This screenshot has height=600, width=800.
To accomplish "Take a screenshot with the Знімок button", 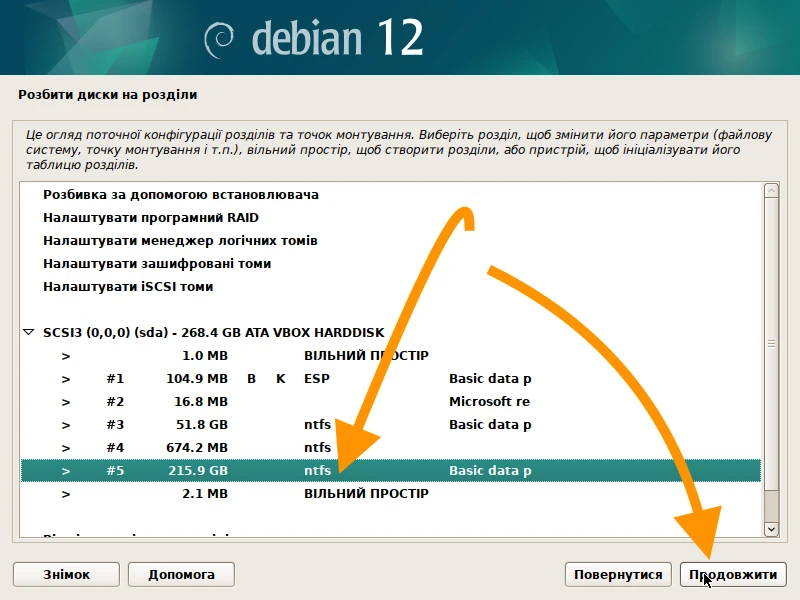I will (x=66, y=574).
